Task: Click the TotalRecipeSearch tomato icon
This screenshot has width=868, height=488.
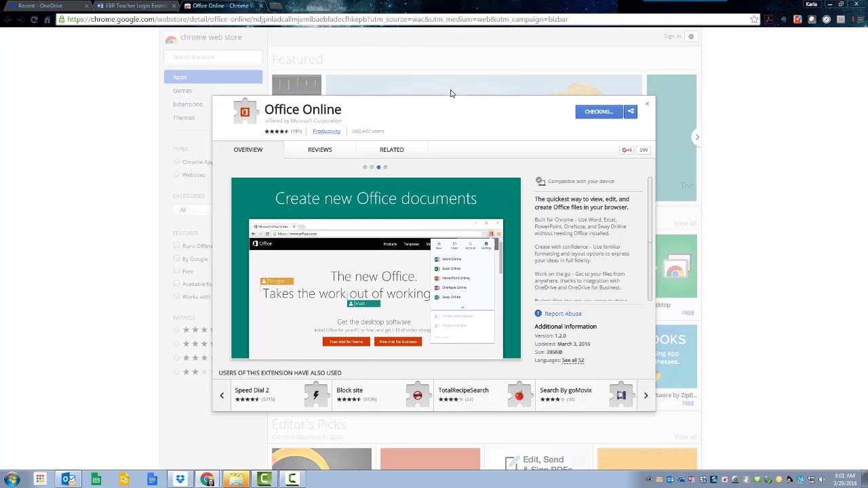Action: 519,395
